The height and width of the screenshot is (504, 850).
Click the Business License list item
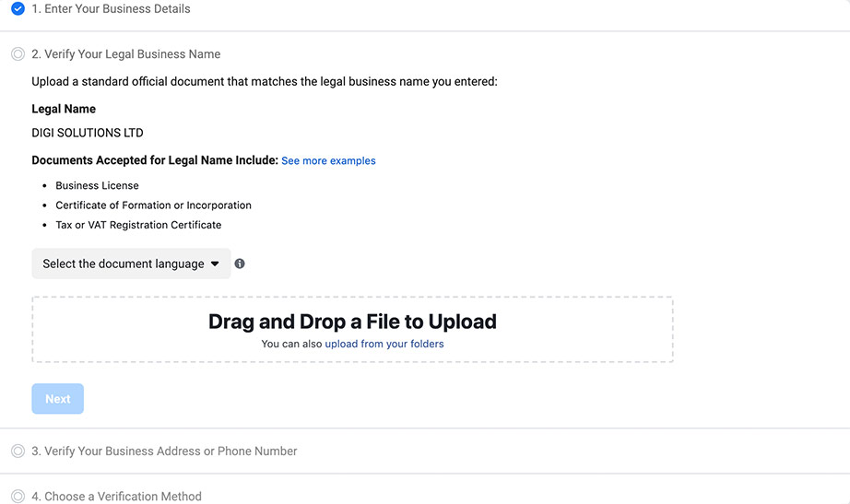[x=97, y=185]
